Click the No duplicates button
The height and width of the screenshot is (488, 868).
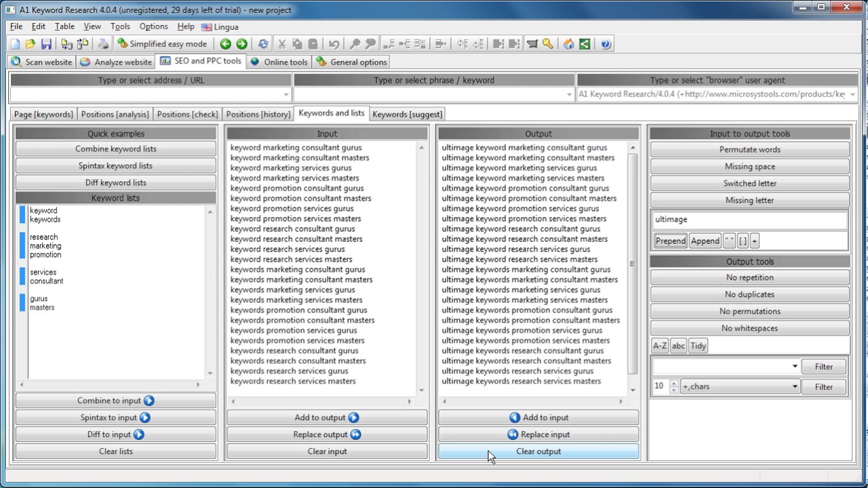pyautogui.click(x=750, y=294)
